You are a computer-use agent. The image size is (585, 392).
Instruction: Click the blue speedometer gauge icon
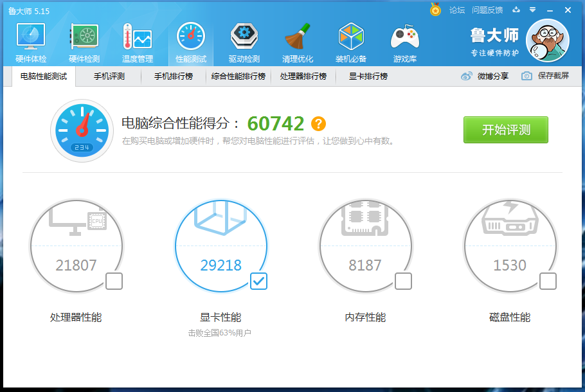coord(82,130)
